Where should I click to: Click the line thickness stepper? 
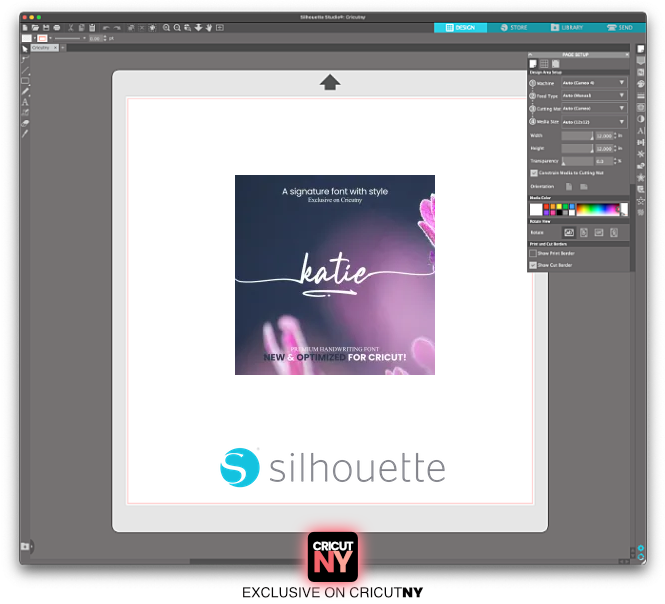[105, 38]
